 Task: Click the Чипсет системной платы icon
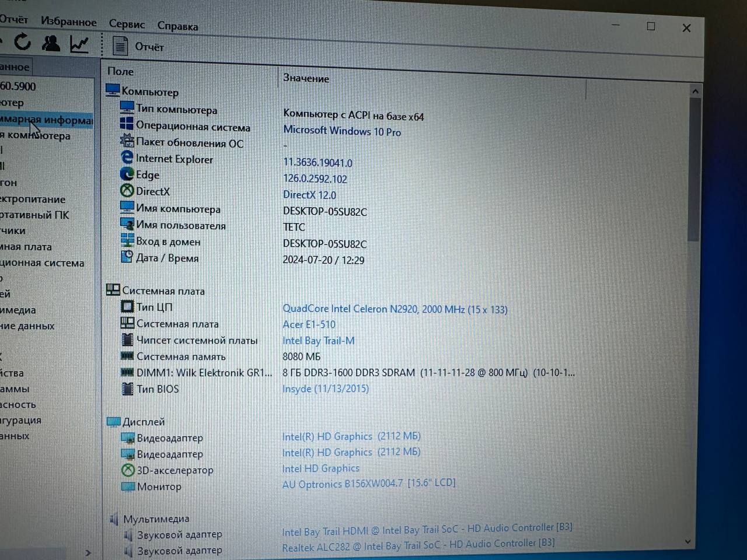pyautogui.click(x=127, y=339)
